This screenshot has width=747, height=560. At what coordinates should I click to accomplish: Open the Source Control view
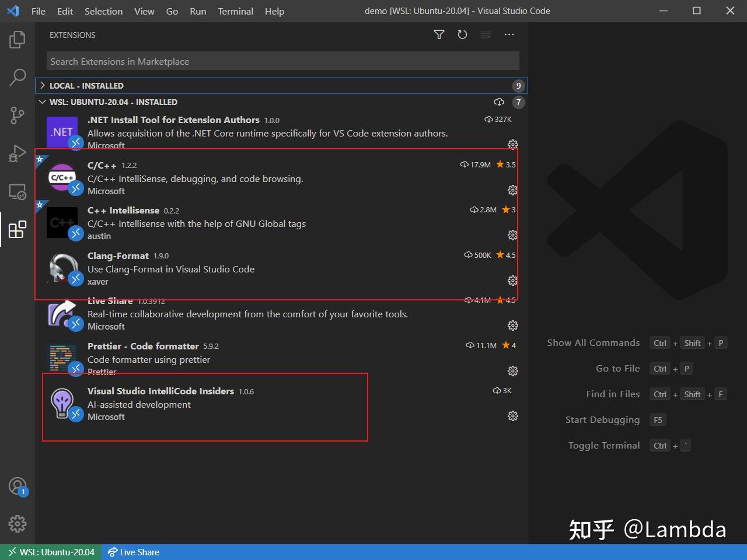click(x=17, y=115)
